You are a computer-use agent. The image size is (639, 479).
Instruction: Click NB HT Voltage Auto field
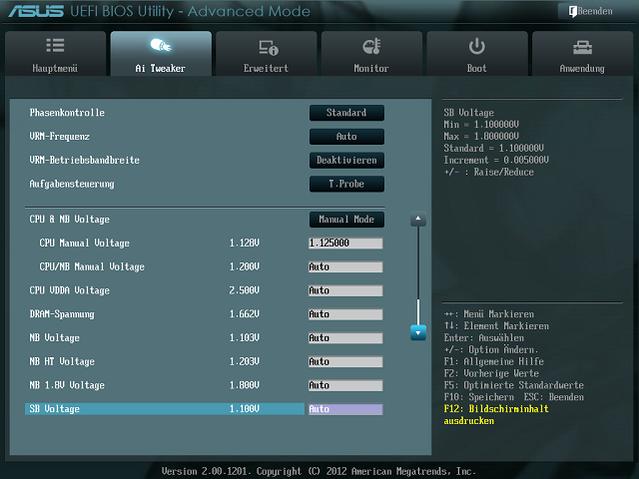click(x=346, y=362)
